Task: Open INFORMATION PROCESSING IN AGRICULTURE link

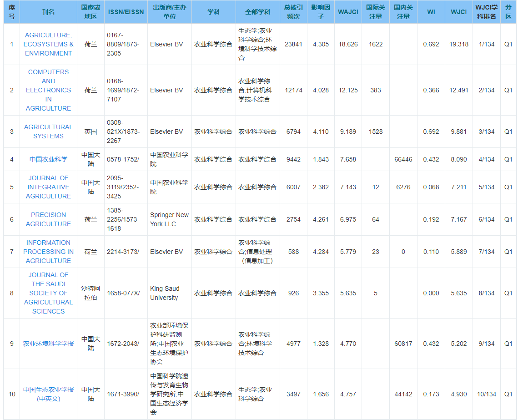Action: (48, 252)
